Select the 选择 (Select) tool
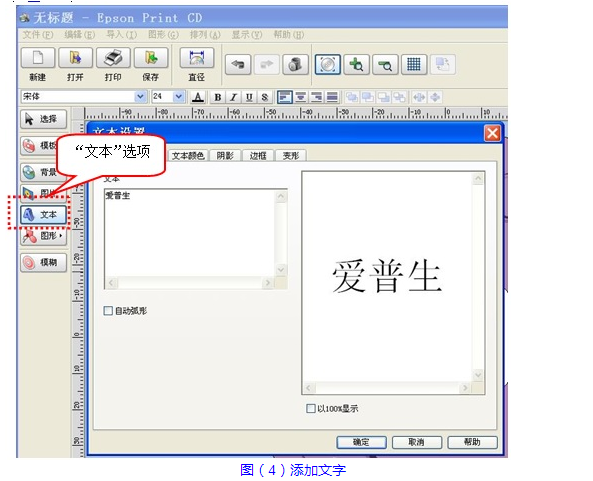593x481 pixels. click(43, 119)
